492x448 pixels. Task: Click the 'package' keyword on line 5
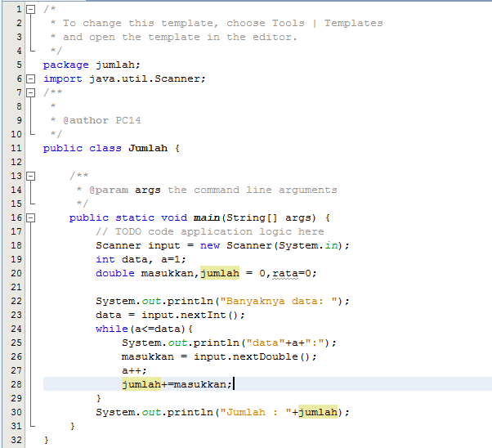coord(66,65)
